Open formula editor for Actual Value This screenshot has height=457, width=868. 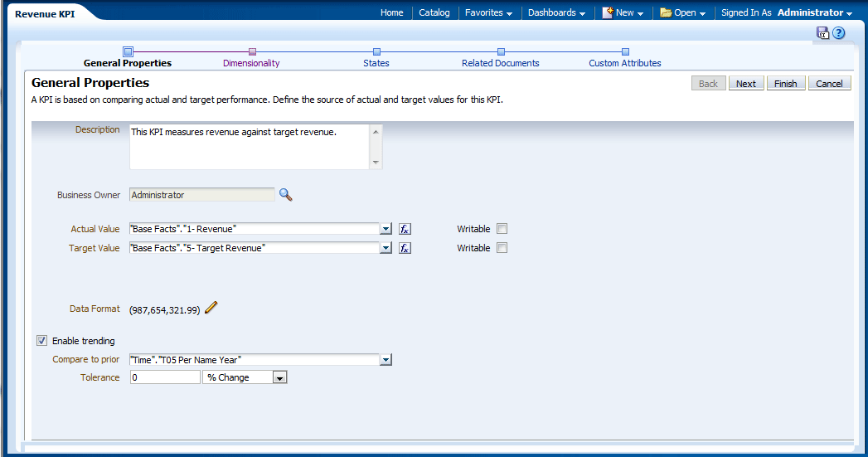[405, 229]
